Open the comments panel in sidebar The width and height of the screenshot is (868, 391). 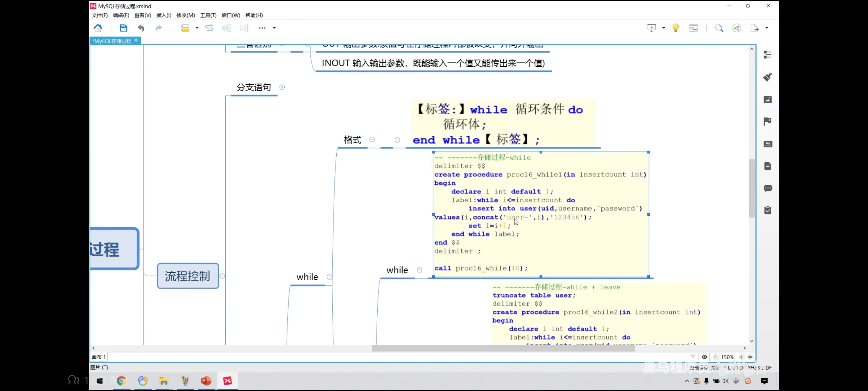pos(767,188)
